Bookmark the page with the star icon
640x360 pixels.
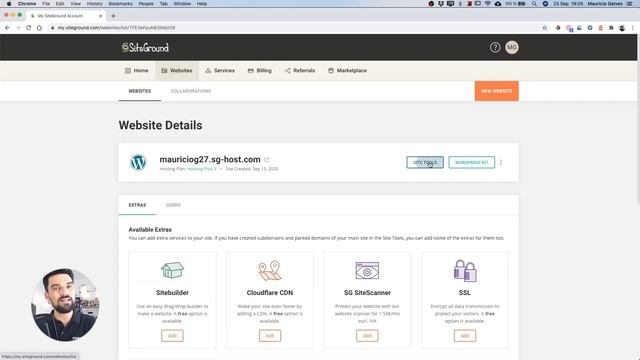click(x=544, y=28)
